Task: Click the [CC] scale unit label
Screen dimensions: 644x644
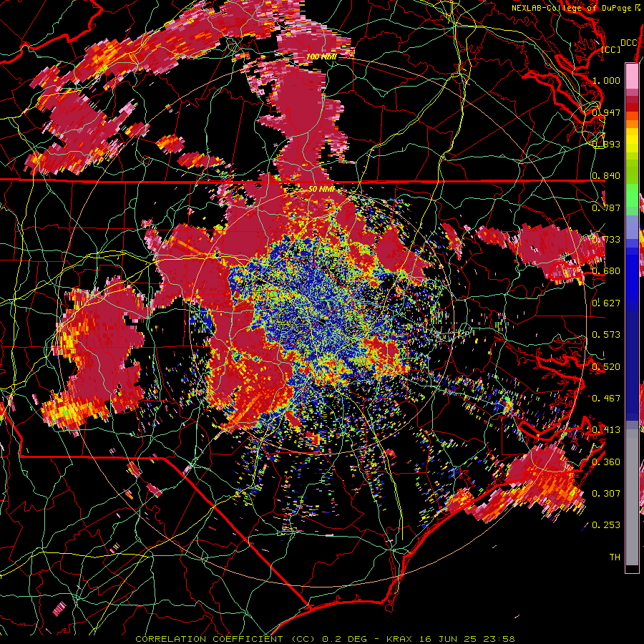Action: pyautogui.click(x=610, y=49)
